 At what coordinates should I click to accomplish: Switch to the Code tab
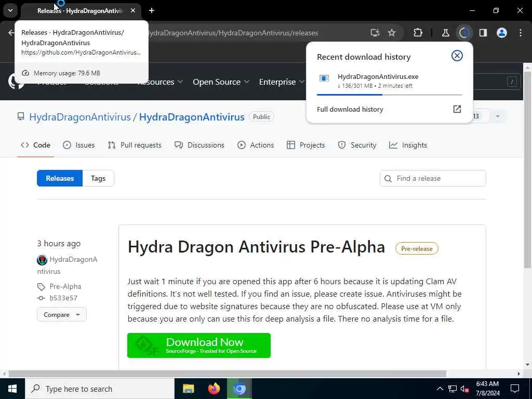point(36,145)
